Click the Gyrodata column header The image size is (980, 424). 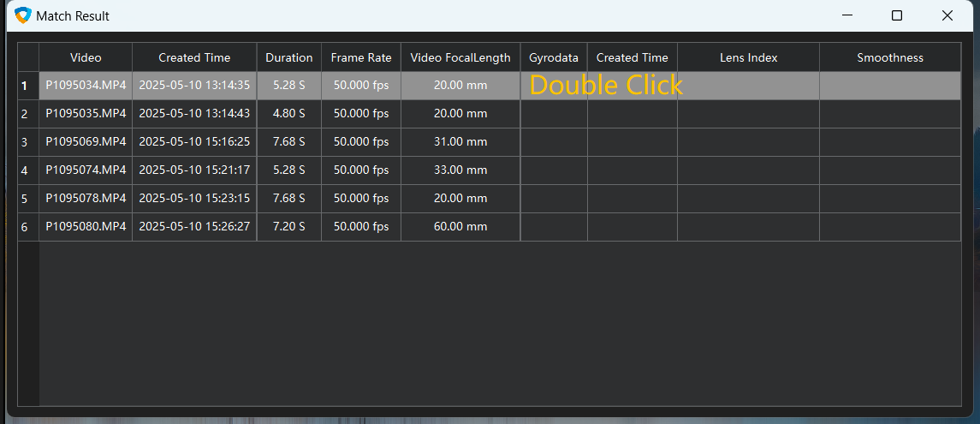554,57
